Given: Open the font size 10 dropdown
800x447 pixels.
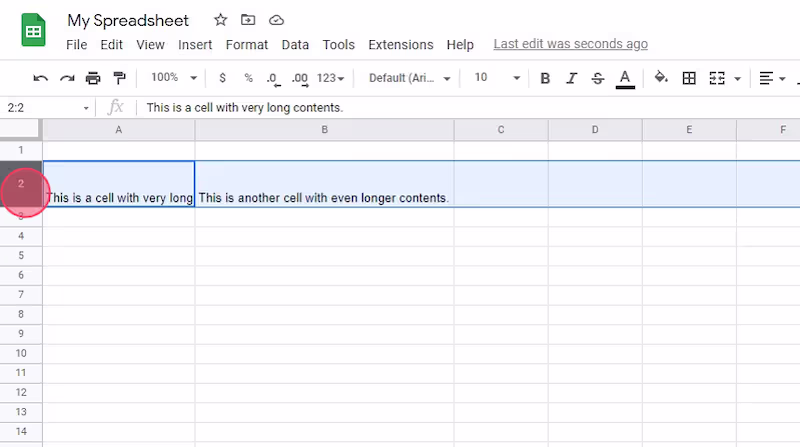Looking at the screenshot, I should 497,78.
